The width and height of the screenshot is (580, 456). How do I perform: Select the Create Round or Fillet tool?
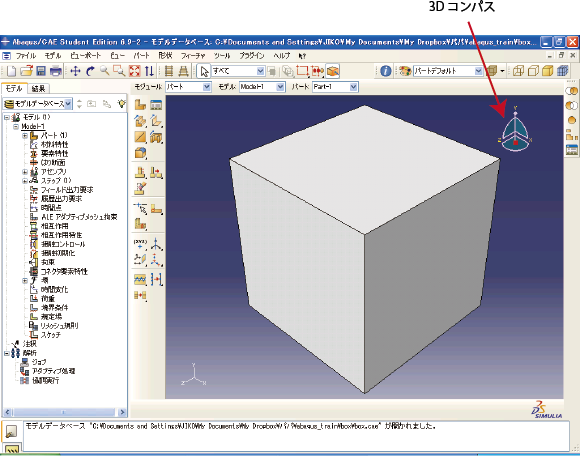click(140, 153)
